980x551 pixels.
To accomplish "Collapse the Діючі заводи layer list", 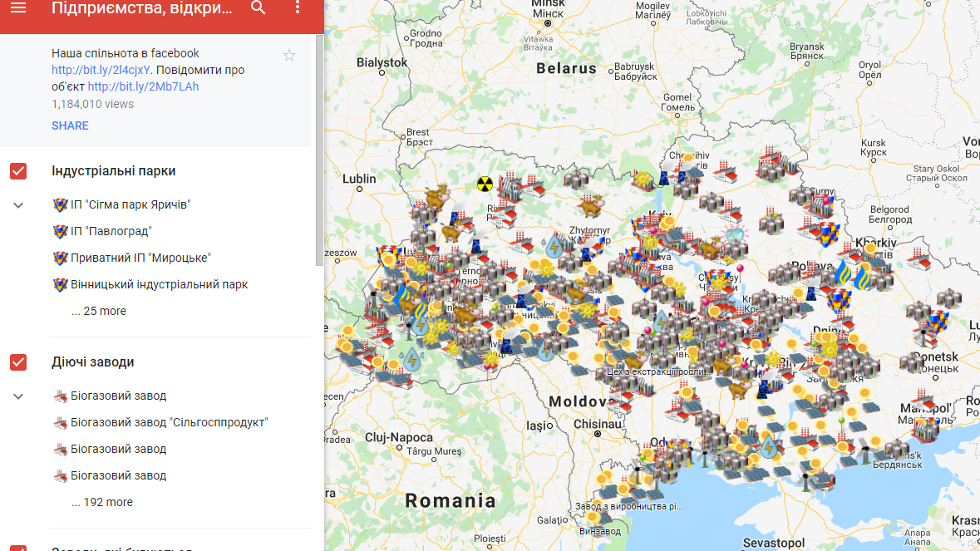I will pyautogui.click(x=18, y=396).
